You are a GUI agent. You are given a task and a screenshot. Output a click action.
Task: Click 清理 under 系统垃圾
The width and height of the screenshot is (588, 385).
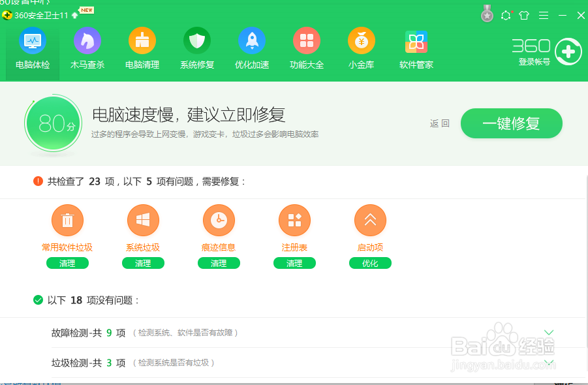point(144,263)
